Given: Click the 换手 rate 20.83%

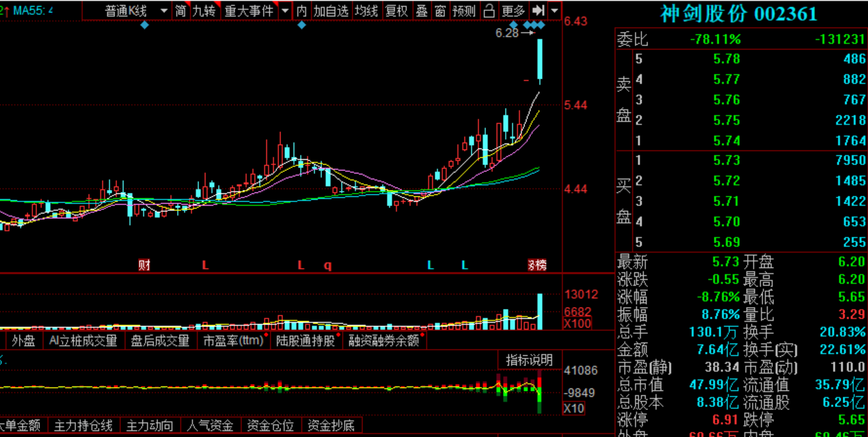Looking at the screenshot, I should (843, 332).
